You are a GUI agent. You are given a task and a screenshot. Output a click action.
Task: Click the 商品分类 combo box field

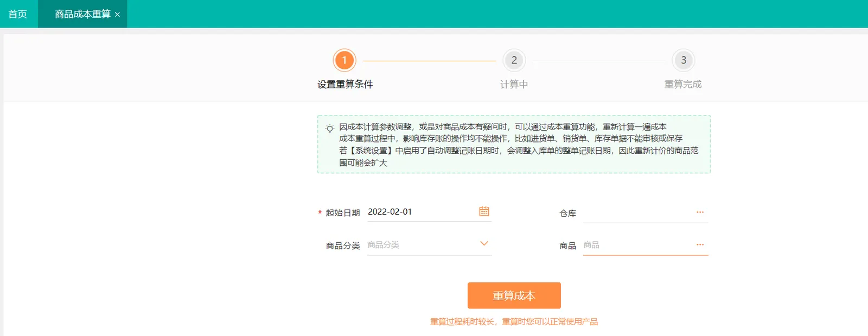pos(429,245)
